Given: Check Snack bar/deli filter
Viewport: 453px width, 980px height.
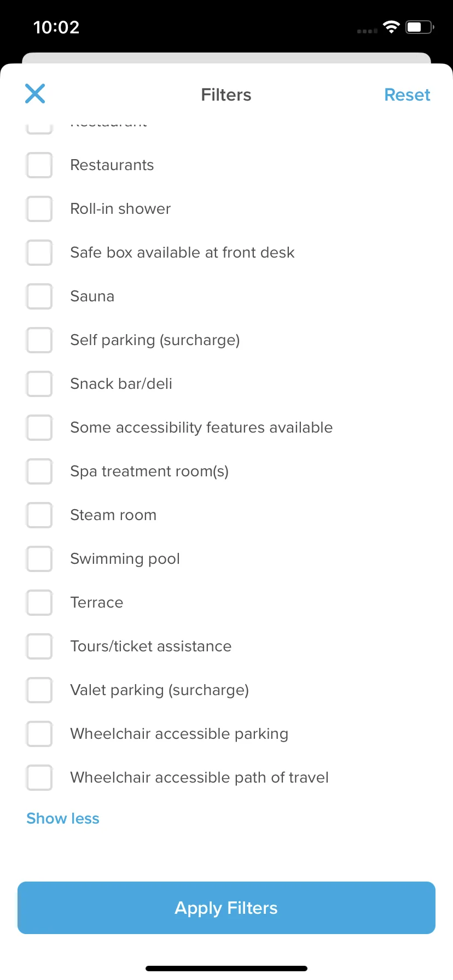Looking at the screenshot, I should [39, 384].
